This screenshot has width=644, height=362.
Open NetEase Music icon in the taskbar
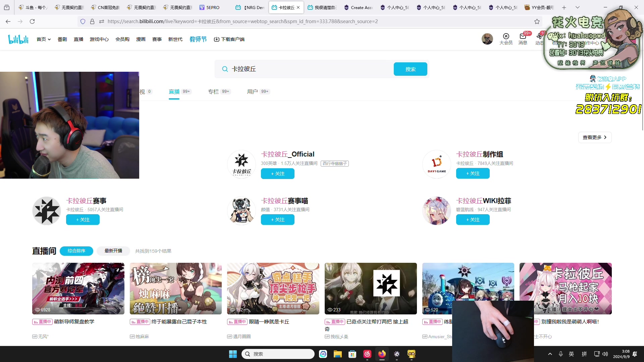pyautogui.click(x=367, y=354)
